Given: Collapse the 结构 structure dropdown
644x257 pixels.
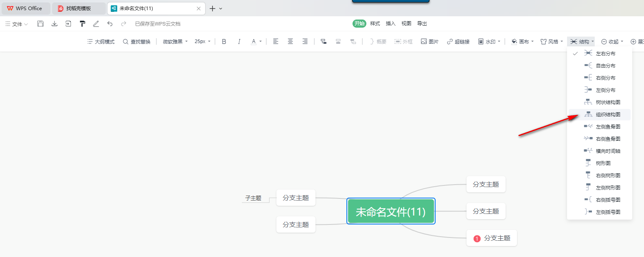Looking at the screenshot, I should point(582,41).
